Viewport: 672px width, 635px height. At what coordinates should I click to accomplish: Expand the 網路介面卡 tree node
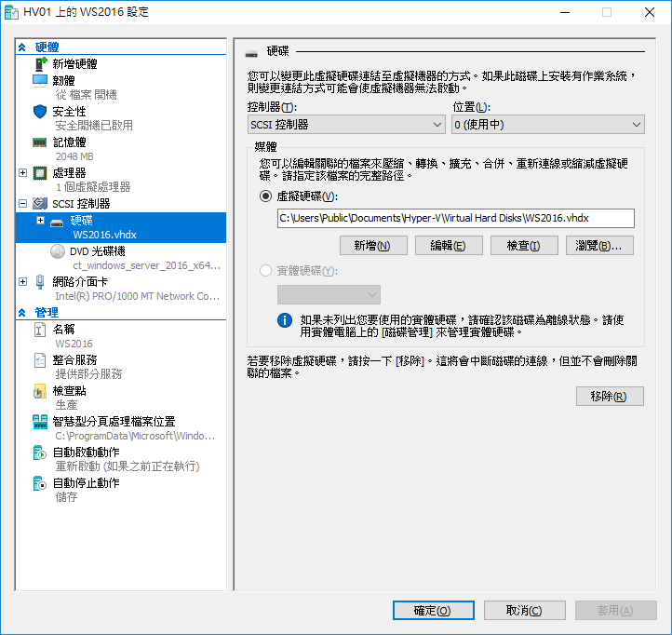[x=22, y=282]
